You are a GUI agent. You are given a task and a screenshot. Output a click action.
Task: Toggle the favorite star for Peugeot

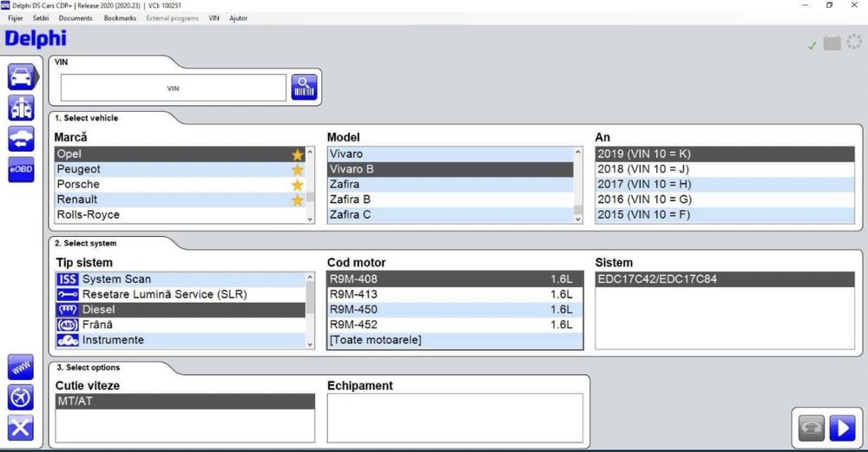pos(297,169)
